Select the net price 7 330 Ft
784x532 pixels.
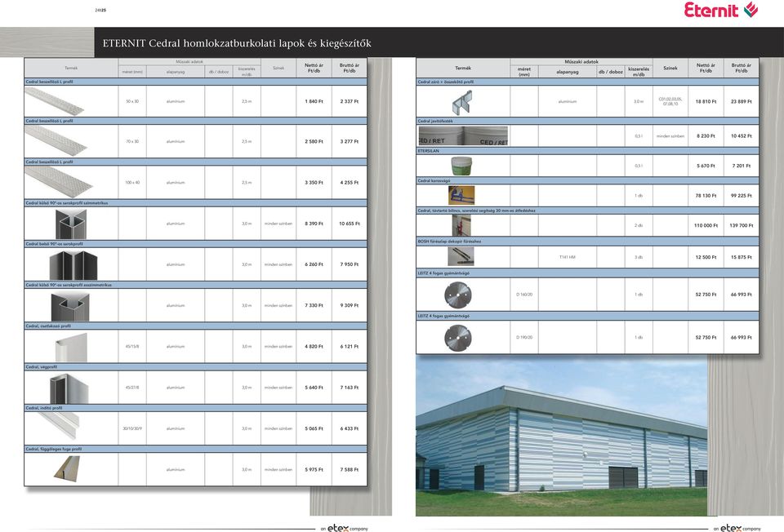click(x=314, y=305)
